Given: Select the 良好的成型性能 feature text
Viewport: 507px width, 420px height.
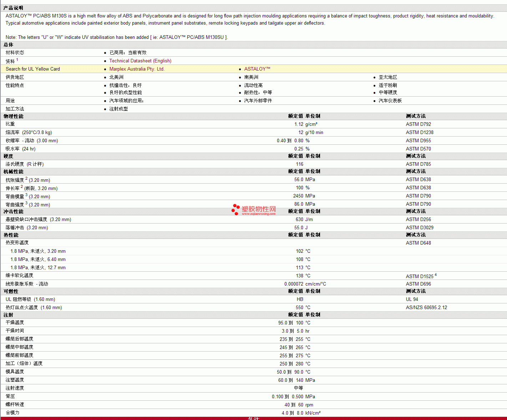Looking at the screenshot, I should (x=126, y=93).
